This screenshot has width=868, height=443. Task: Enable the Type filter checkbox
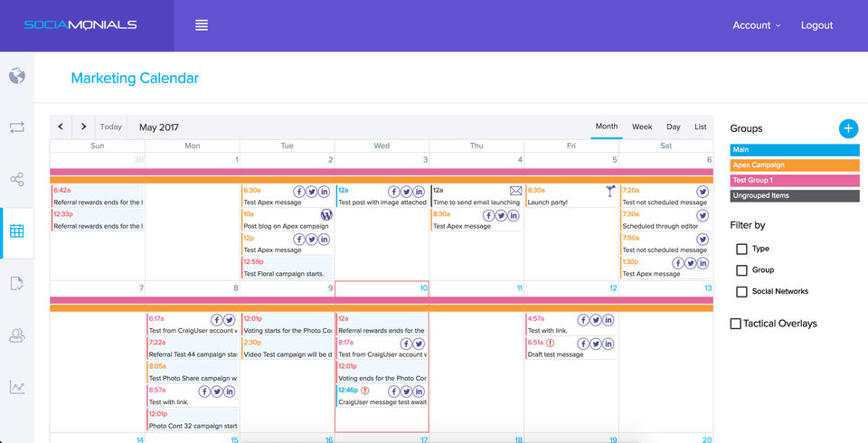tap(741, 250)
